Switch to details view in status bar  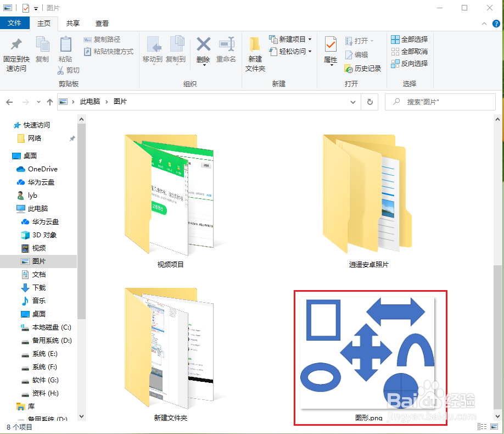[482, 426]
